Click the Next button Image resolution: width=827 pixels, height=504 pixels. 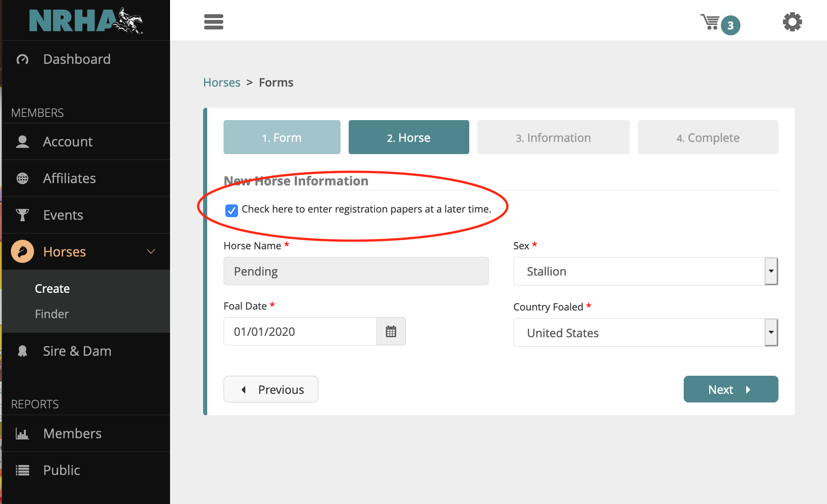click(x=730, y=389)
